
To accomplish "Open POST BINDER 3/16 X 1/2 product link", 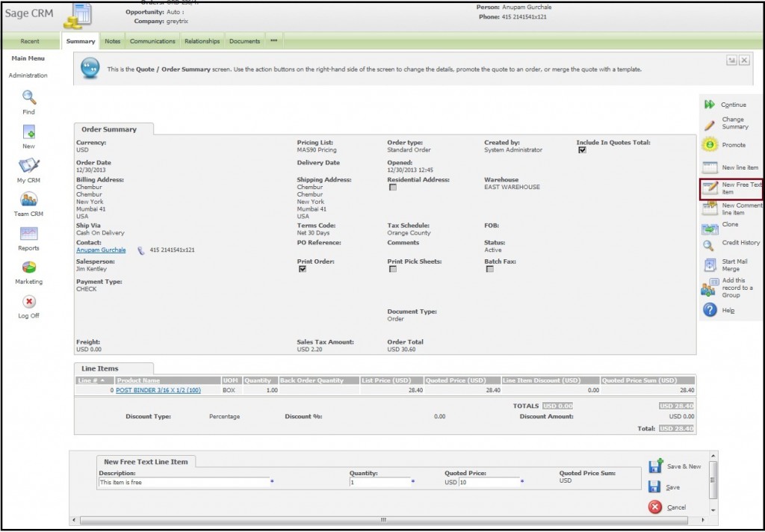I will pyautogui.click(x=158, y=390).
